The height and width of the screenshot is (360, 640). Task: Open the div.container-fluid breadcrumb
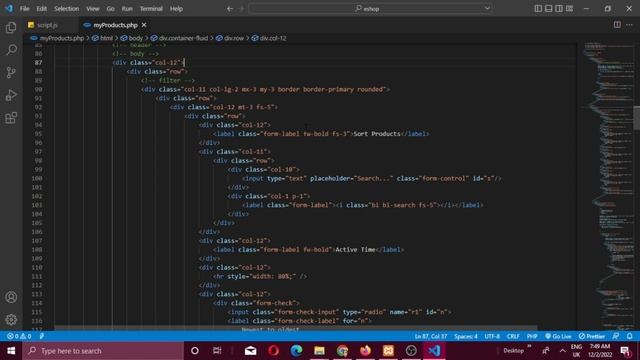click(x=180, y=38)
